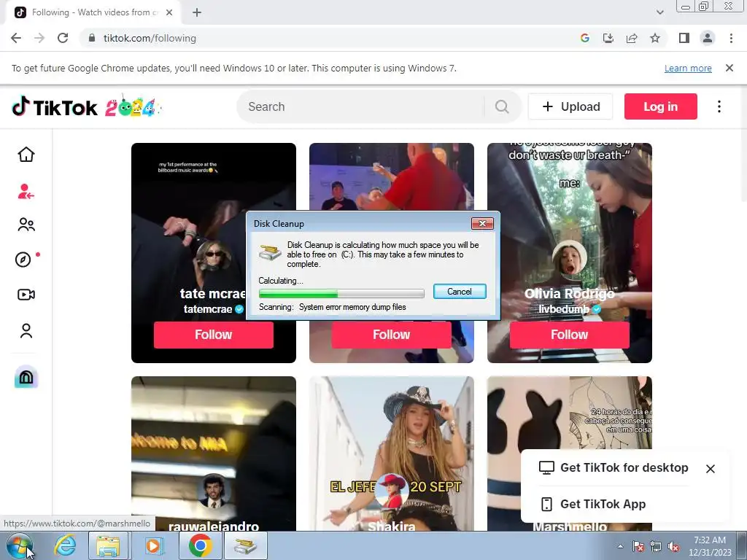Viewport: 747px width, 560px height.
Task: Click the search magnifier icon
Action: click(x=502, y=106)
